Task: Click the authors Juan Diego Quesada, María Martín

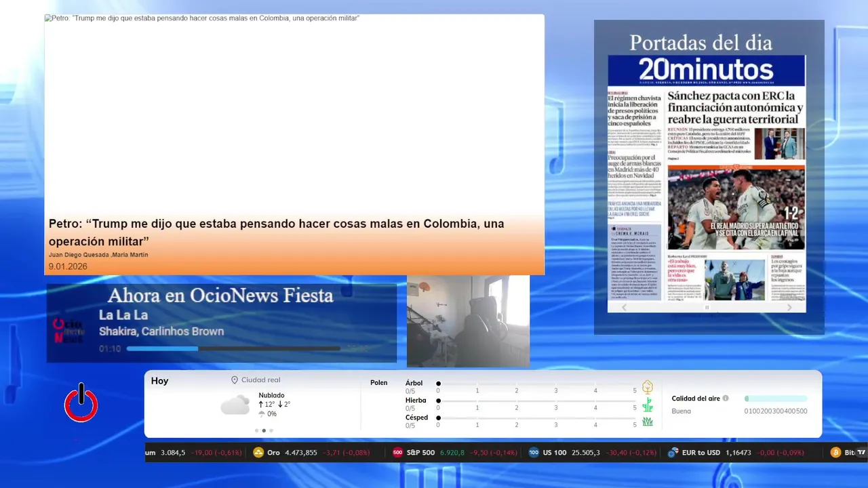Action: coord(98,255)
